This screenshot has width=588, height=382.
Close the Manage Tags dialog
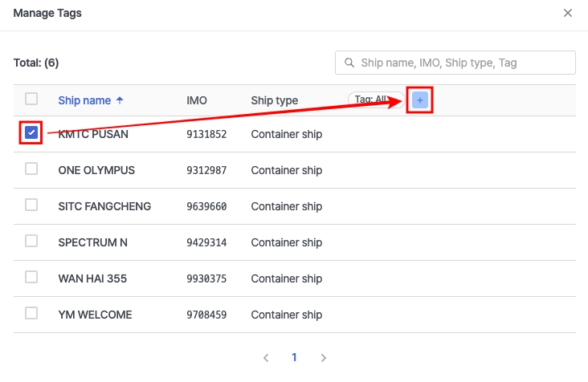[x=568, y=13]
